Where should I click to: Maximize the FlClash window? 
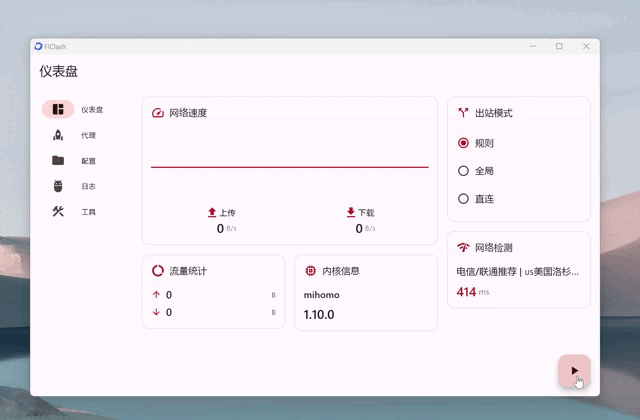tap(559, 46)
